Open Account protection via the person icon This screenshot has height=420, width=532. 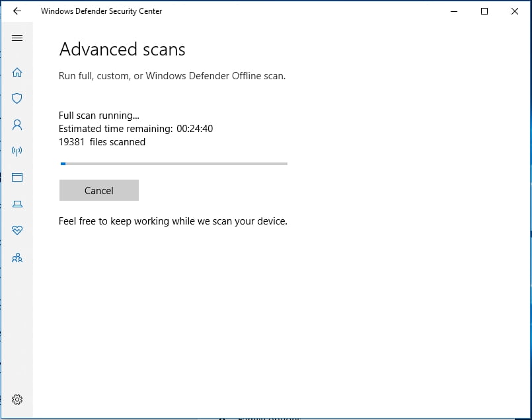tap(17, 124)
